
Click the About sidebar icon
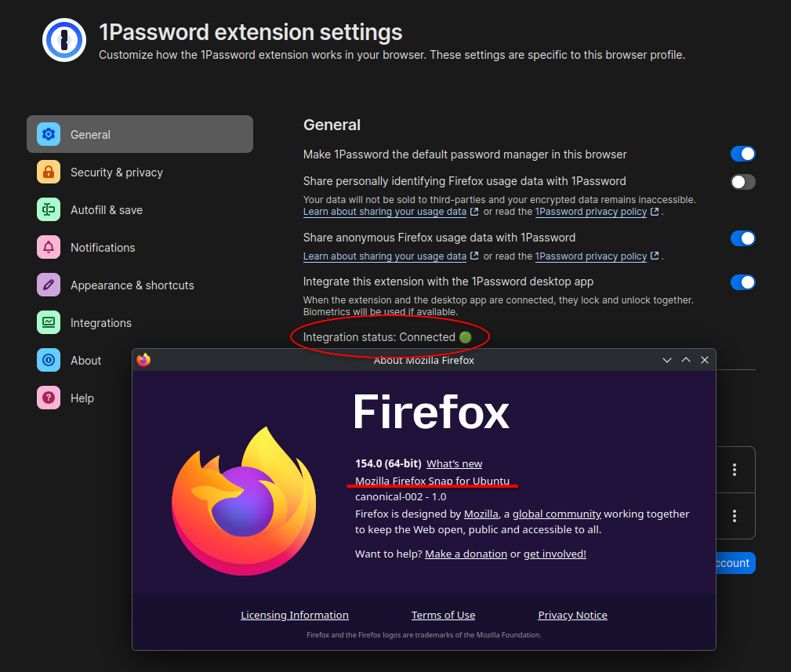(49, 360)
